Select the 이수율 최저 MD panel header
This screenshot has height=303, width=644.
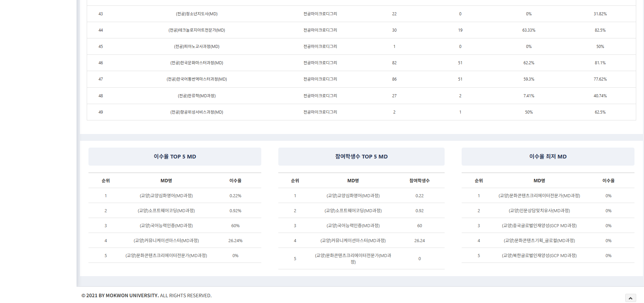(547, 156)
